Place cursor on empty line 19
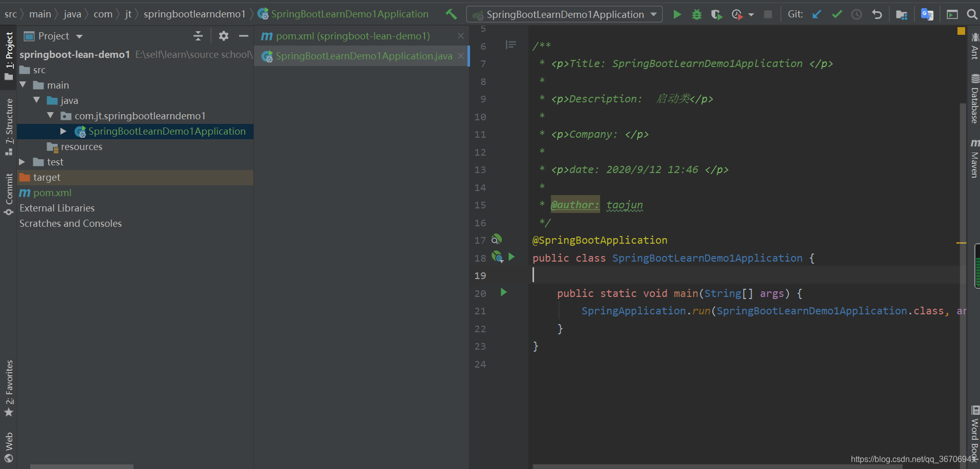 pos(748,275)
